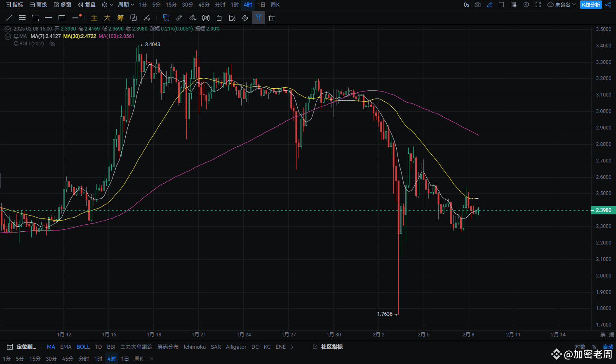Select the camera snapshot icon
Viewport: 616px width, 364px height.
pos(477,5)
